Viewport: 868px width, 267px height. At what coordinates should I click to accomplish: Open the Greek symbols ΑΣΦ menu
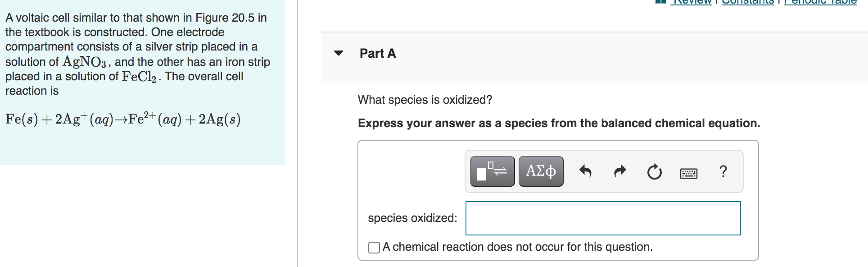[x=541, y=171]
